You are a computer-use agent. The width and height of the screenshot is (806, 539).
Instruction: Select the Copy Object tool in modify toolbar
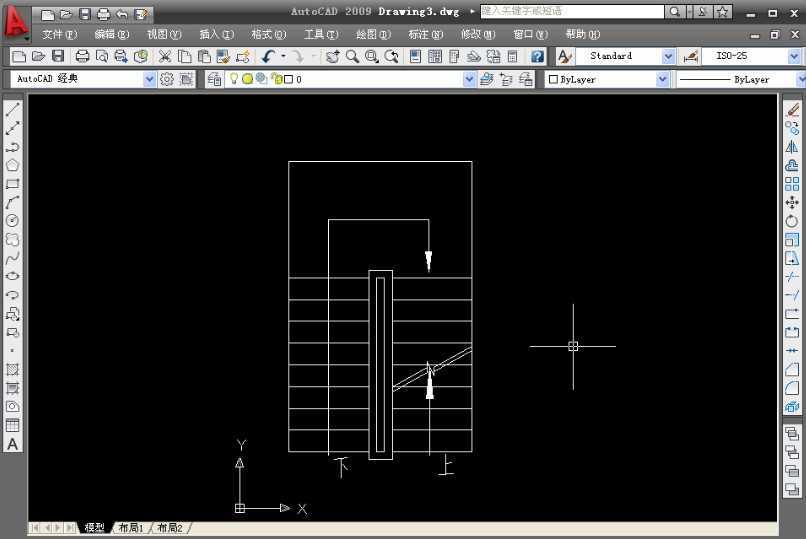[792, 128]
